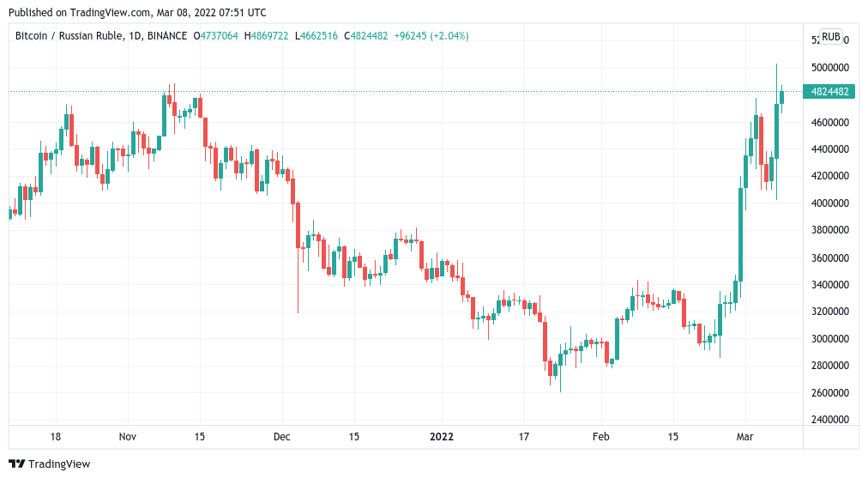Click the Nov date axis label
The height and width of the screenshot is (479, 868).
(128, 436)
